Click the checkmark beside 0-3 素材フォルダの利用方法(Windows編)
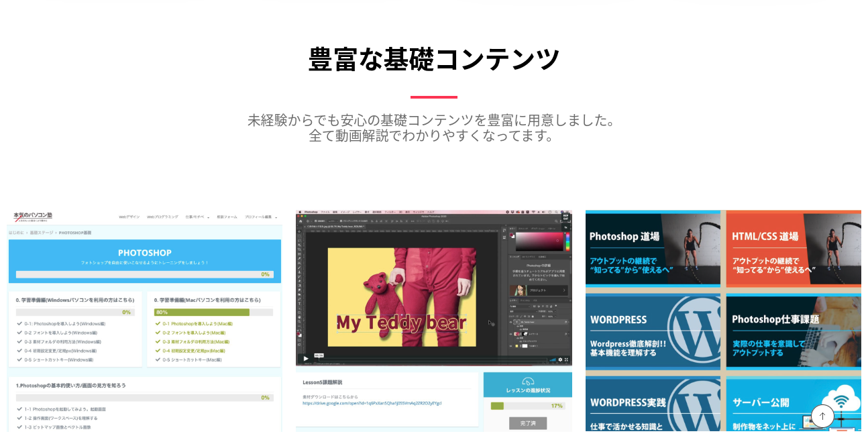 click(19, 341)
